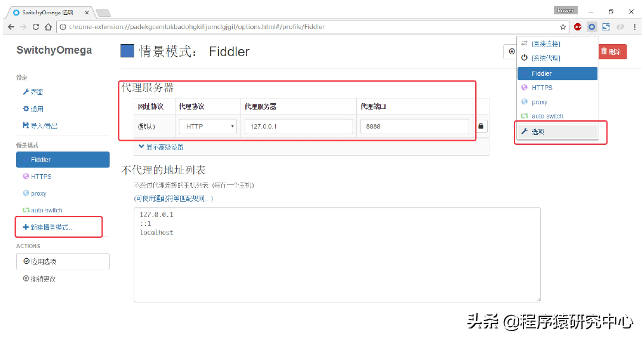Open Chrome three-dot menu
This screenshot has height=340, width=644.
point(634,27)
